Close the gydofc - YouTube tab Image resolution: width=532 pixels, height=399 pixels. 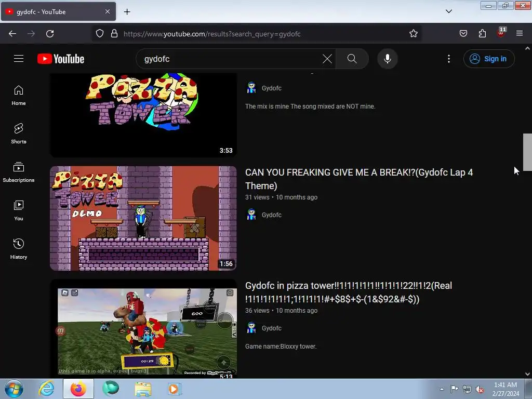pyautogui.click(x=107, y=11)
